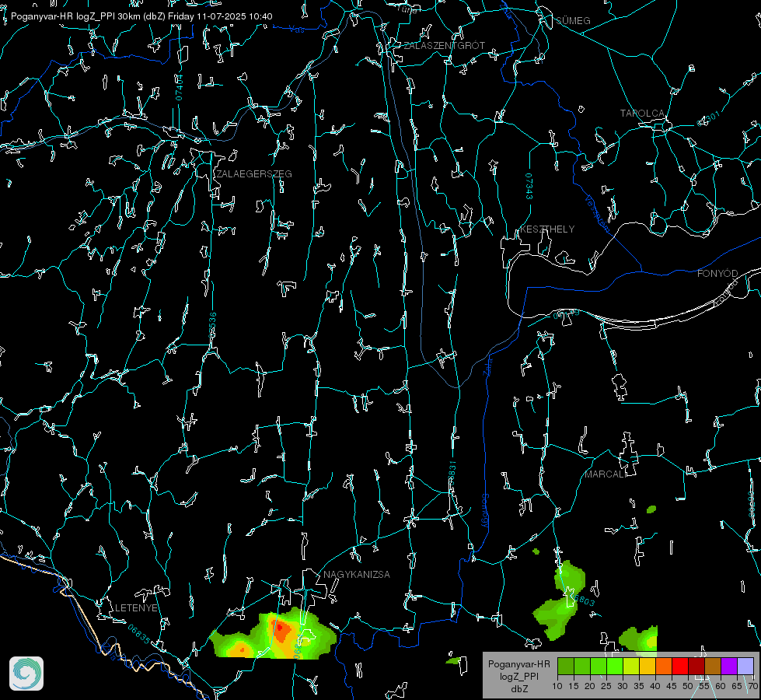Click road number 07404 label

180,87
